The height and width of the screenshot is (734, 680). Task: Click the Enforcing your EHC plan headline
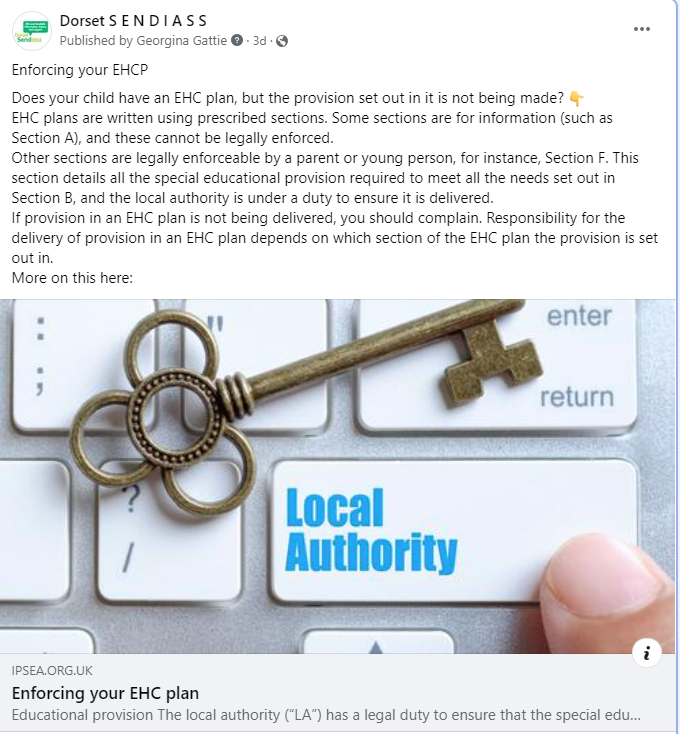pyautogui.click(x=105, y=693)
